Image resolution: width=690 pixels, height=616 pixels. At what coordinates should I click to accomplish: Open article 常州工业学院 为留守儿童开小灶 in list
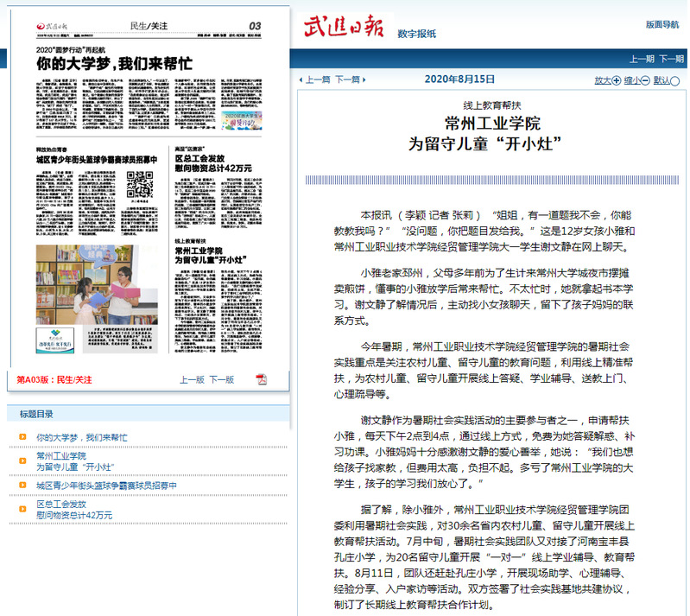[75, 461]
